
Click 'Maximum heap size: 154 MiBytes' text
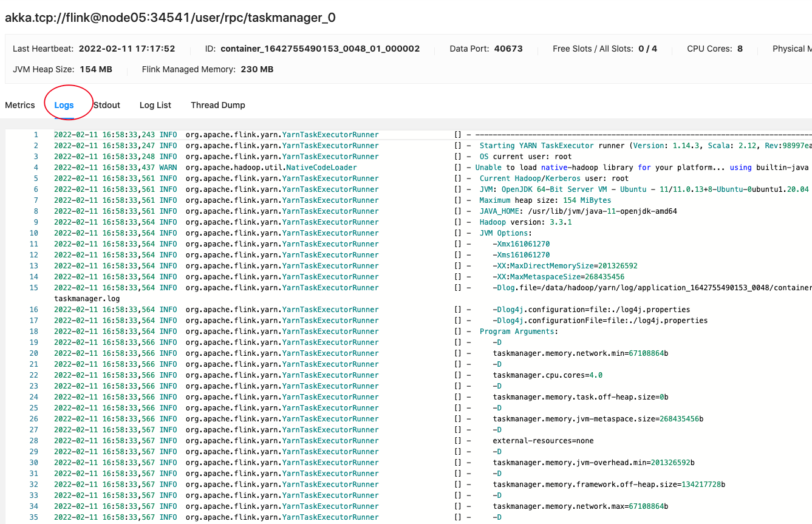coord(545,200)
